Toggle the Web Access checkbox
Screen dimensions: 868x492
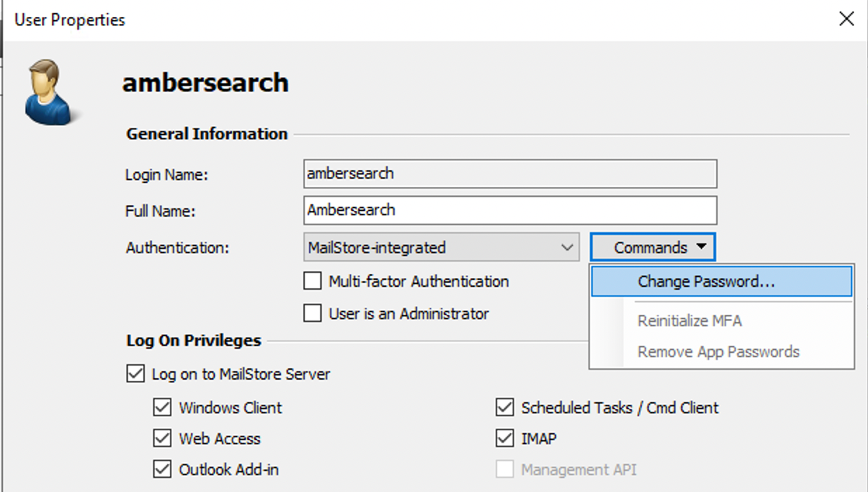pos(162,439)
